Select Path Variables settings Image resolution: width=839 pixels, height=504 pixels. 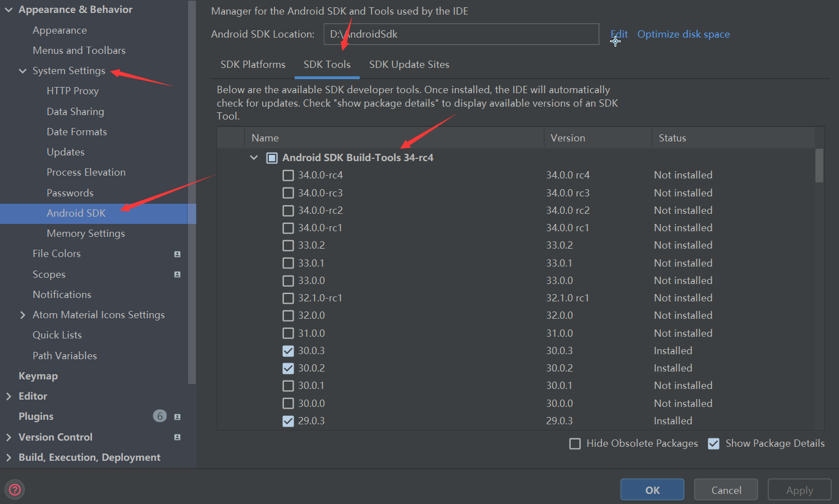tap(65, 356)
